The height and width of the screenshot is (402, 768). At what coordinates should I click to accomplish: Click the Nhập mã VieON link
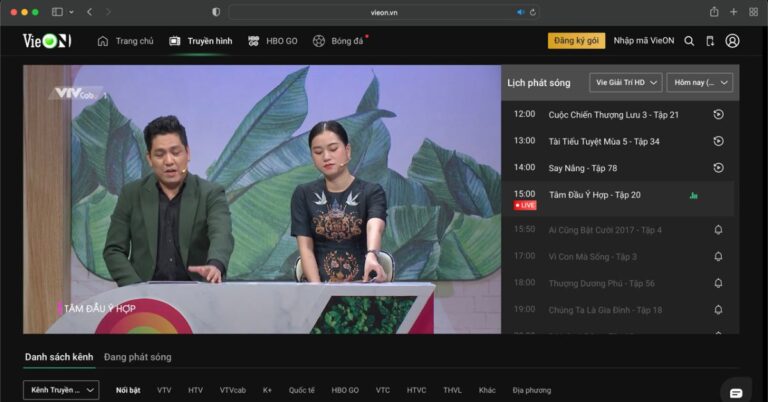tap(643, 41)
